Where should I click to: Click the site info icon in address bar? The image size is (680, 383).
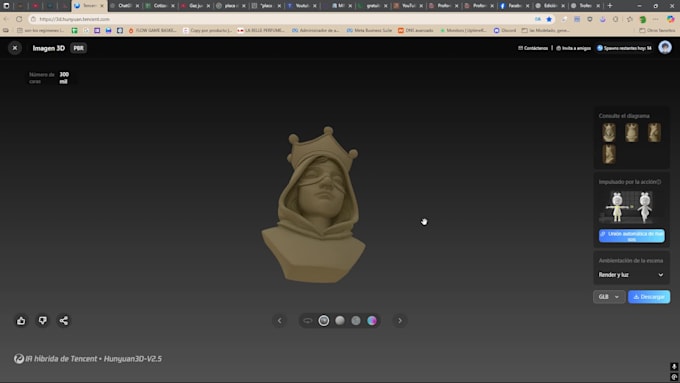point(33,19)
